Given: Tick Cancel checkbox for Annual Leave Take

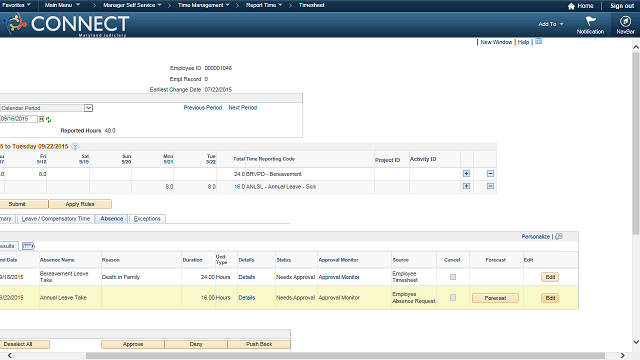Looking at the screenshot, I should pos(453,298).
